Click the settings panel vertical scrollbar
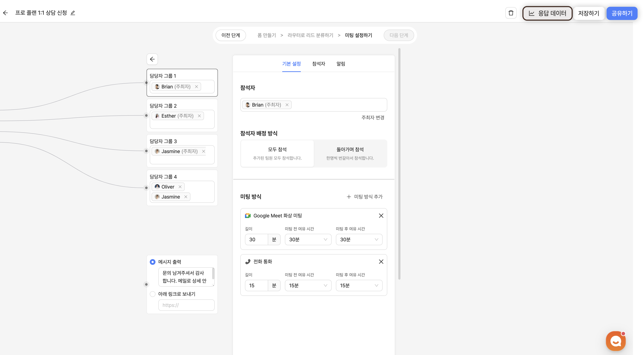This screenshot has height=355, width=644. tap(399, 164)
